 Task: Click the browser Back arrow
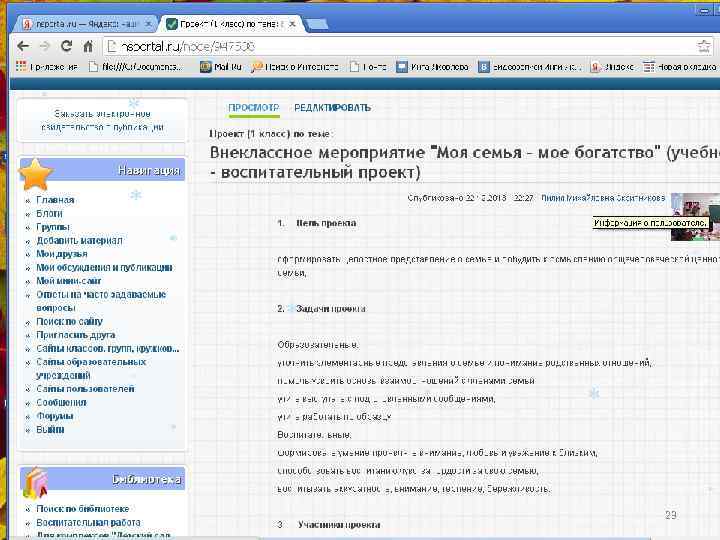(23, 46)
